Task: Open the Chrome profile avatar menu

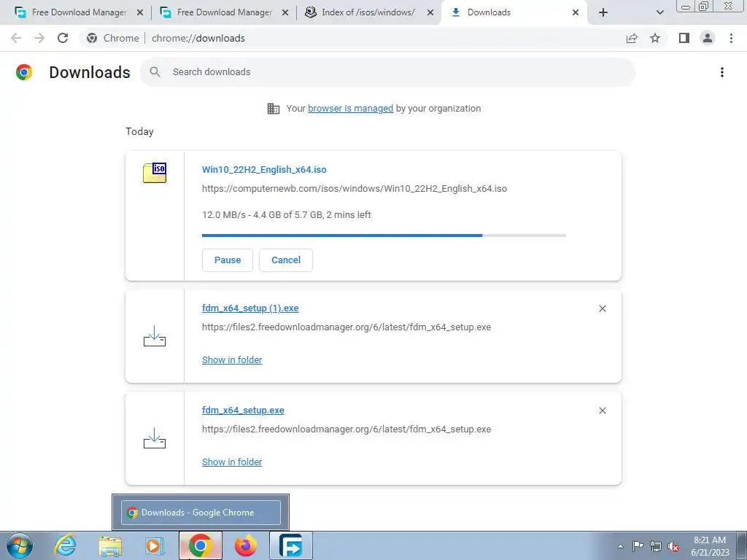Action: (x=708, y=38)
